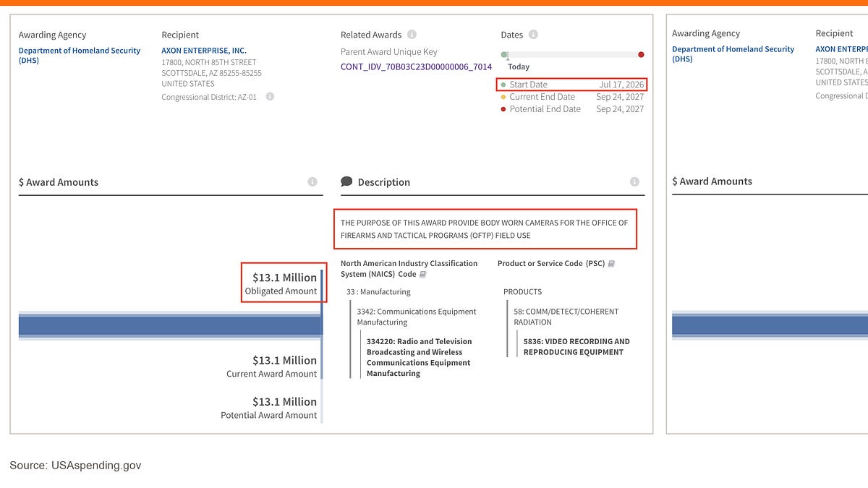This screenshot has height=488, width=868.
Task: Click the green start dot on date timeline
Action: (x=504, y=54)
